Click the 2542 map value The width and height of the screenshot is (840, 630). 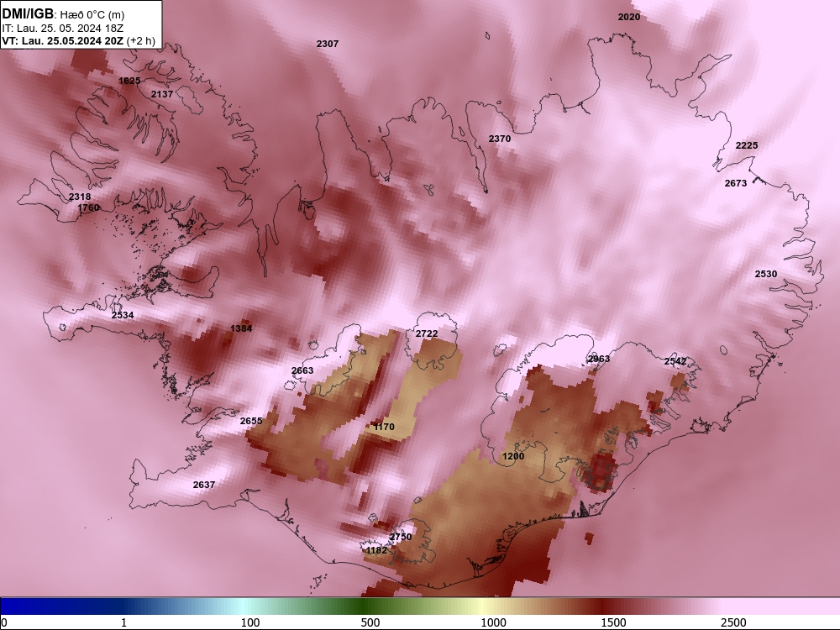[x=675, y=361]
